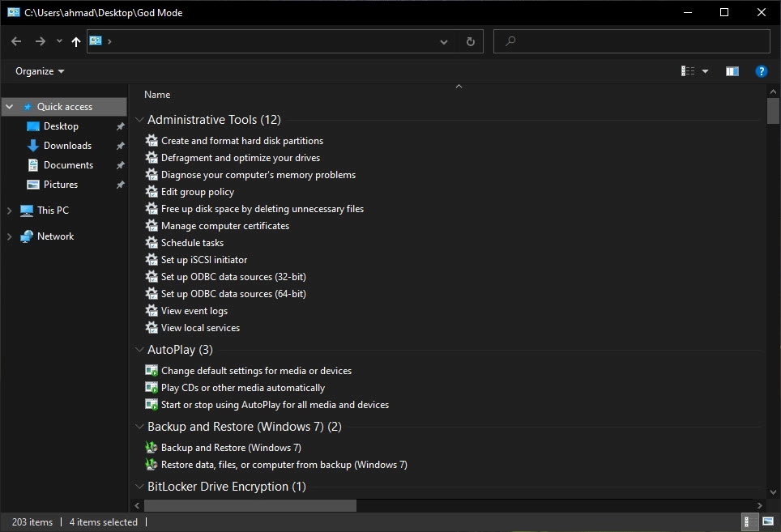Click the horizontal scrollbar thumb

[x=250, y=505]
